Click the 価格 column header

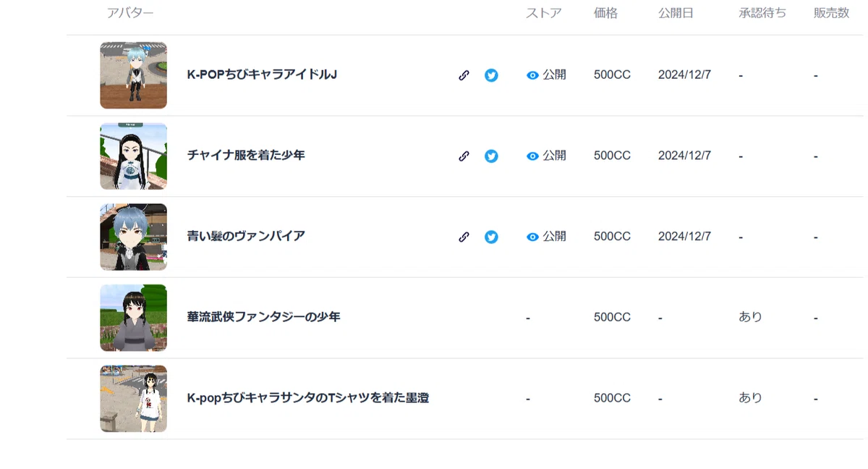pos(605,13)
